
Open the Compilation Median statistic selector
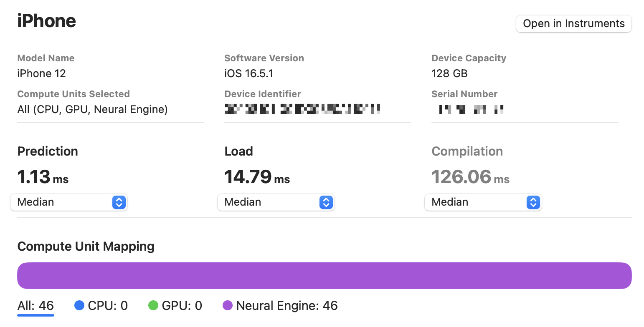[483, 202]
